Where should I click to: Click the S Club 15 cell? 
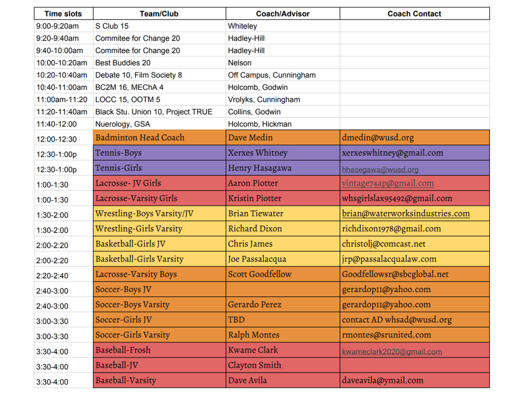pos(159,26)
